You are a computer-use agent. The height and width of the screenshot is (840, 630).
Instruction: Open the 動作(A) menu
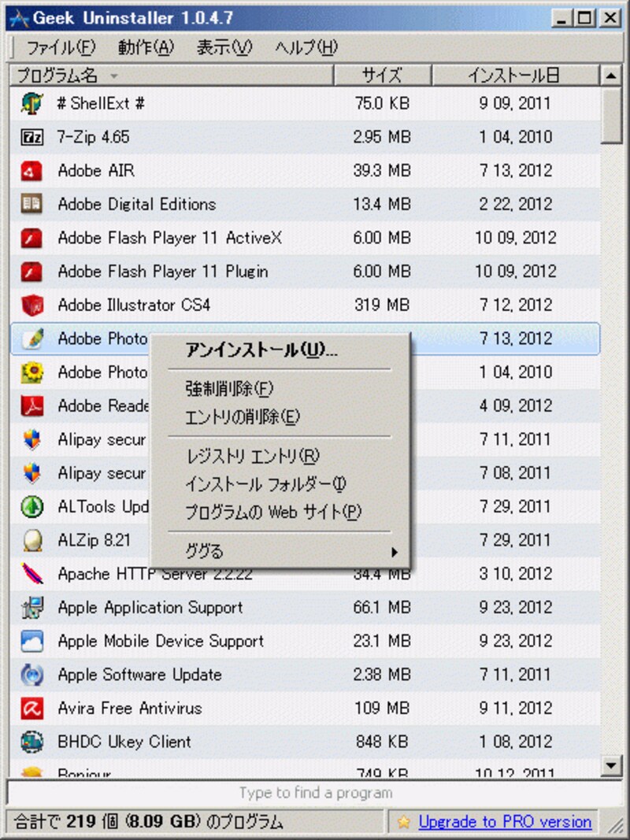pos(146,48)
